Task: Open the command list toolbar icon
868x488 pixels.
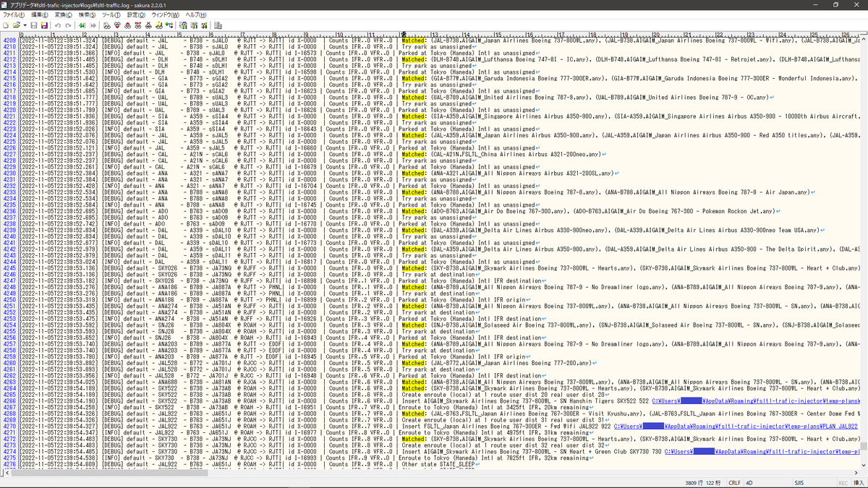Action: 218,25
